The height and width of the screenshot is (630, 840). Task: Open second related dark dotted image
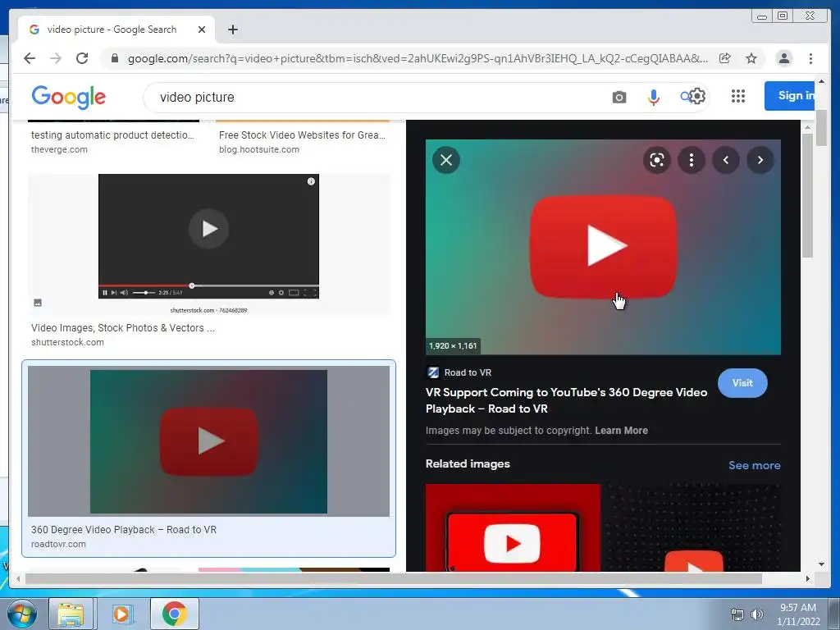(692, 527)
